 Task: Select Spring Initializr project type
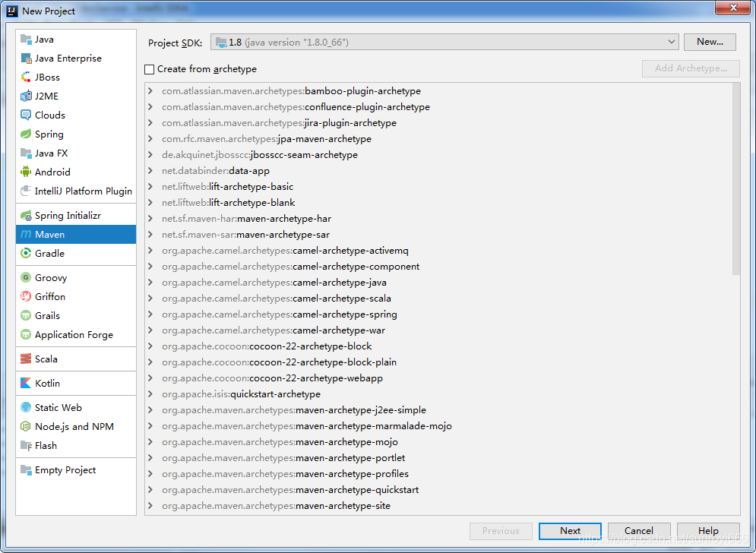76,216
